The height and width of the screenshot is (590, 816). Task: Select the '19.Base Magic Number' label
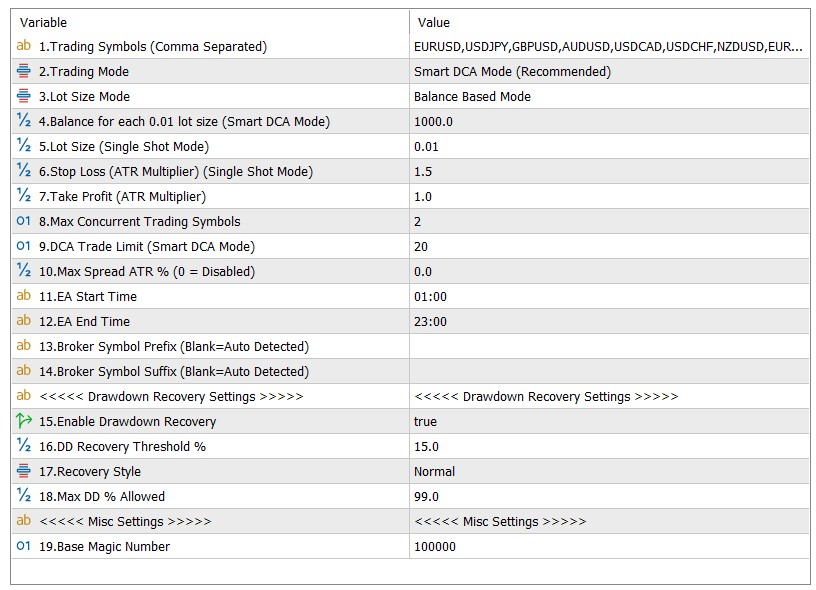105,546
